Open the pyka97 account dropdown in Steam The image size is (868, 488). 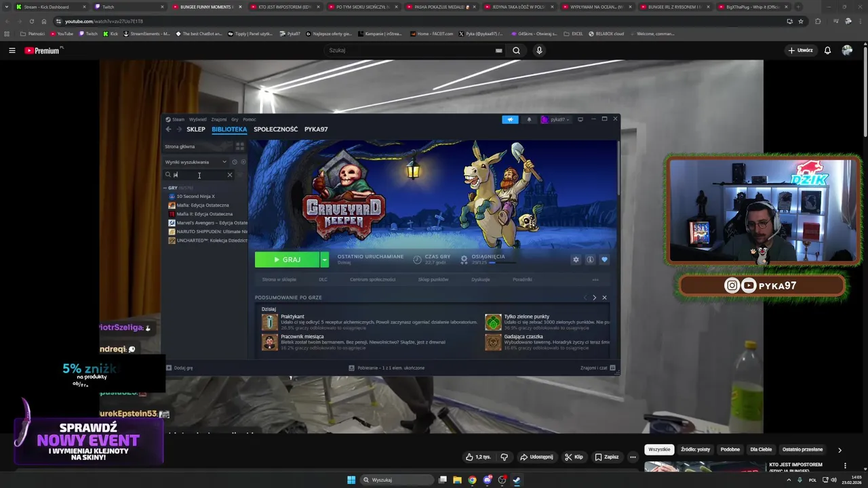[556, 119]
